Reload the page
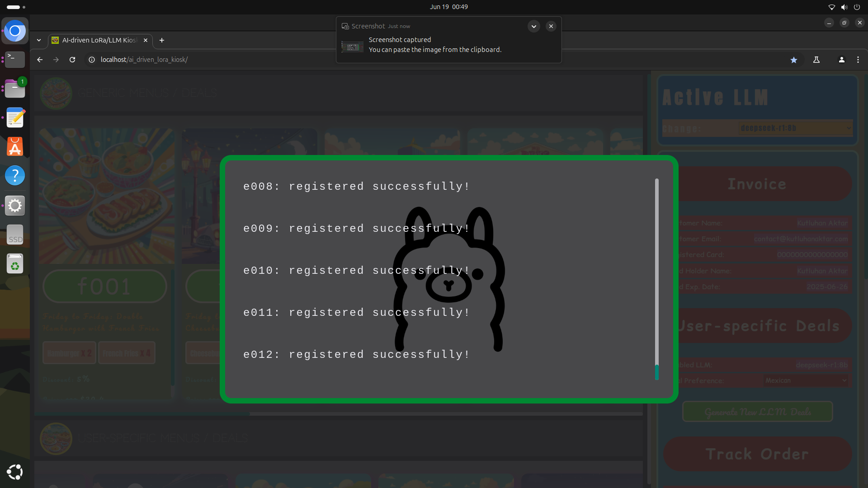 point(72,60)
